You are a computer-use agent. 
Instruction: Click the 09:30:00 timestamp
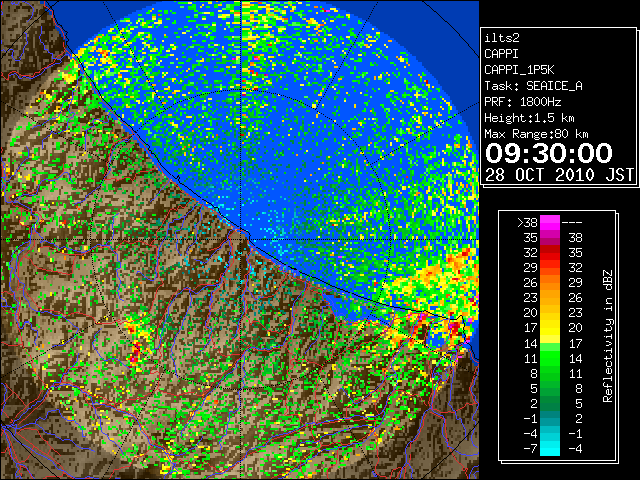tap(549, 153)
